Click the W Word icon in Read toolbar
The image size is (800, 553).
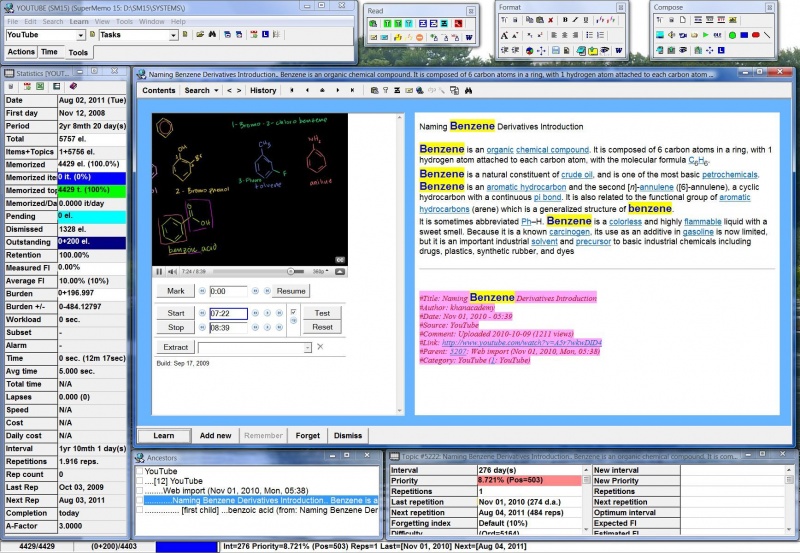tap(468, 38)
